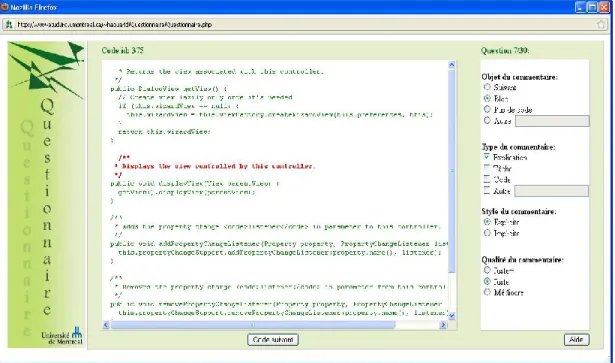The width and height of the screenshot is (615, 363).
Task: Click the 'Style du commentaire:' heading
Action: (x=519, y=211)
